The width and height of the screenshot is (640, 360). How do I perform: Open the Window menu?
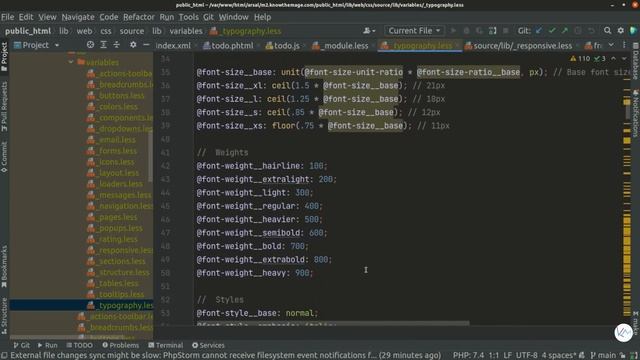point(233,17)
